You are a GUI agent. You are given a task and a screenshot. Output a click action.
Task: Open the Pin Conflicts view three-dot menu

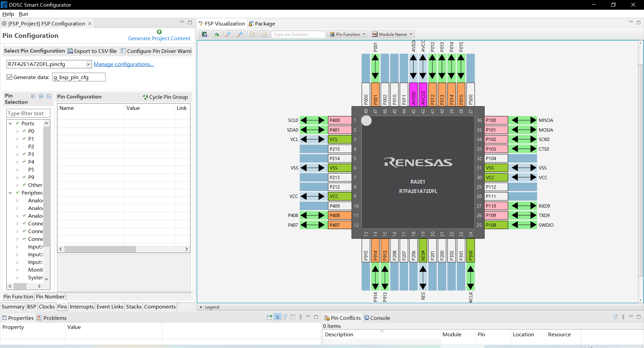623,317
